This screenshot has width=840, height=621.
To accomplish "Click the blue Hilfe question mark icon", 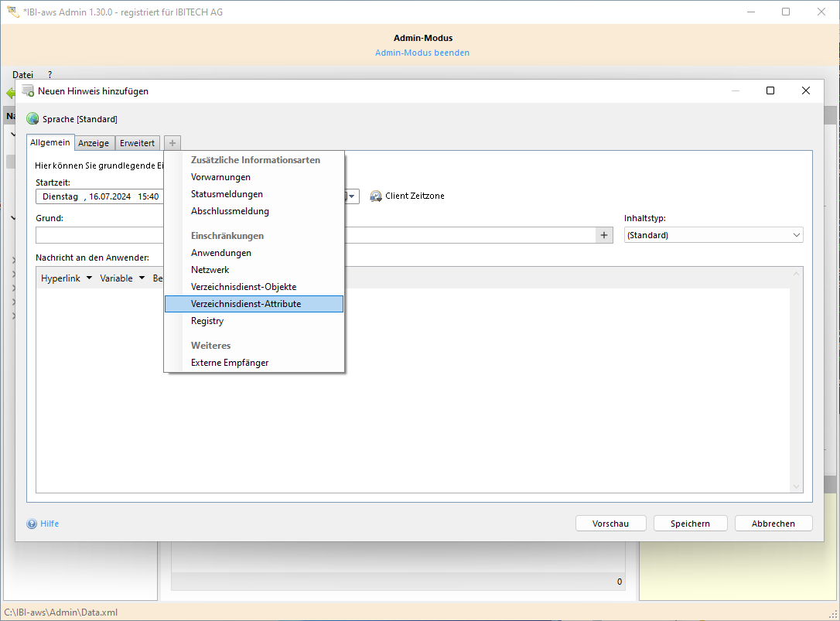I will (32, 524).
